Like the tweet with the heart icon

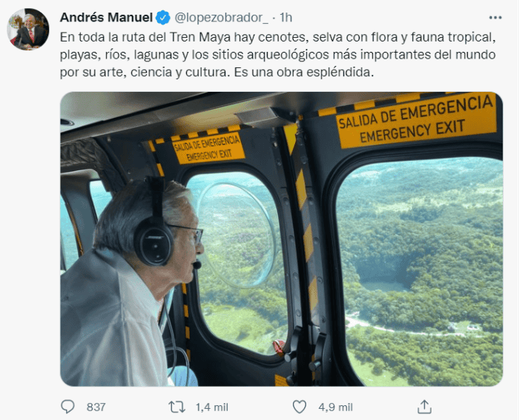coord(300,407)
